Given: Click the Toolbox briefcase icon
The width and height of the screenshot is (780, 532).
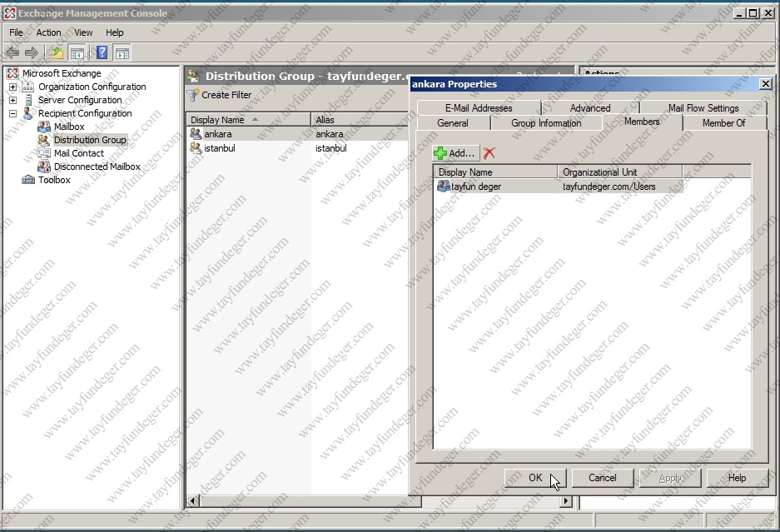Looking at the screenshot, I should pyautogui.click(x=28, y=180).
